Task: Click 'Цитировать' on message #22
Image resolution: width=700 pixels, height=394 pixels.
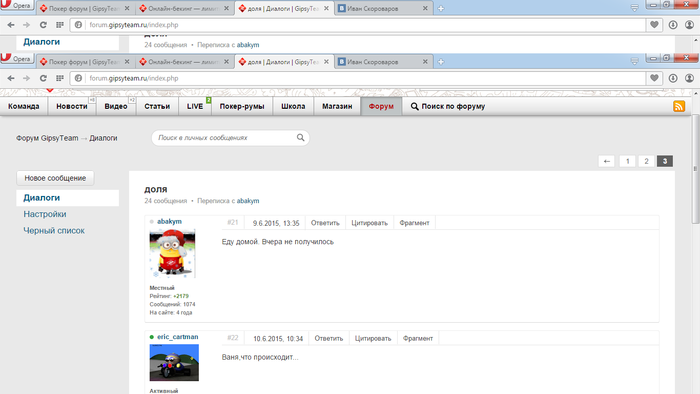Action: (373, 338)
